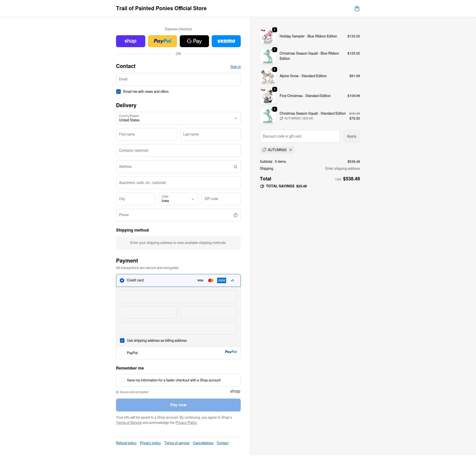Open the Refund policy link
This screenshot has height=475, width=476.
click(x=126, y=443)
